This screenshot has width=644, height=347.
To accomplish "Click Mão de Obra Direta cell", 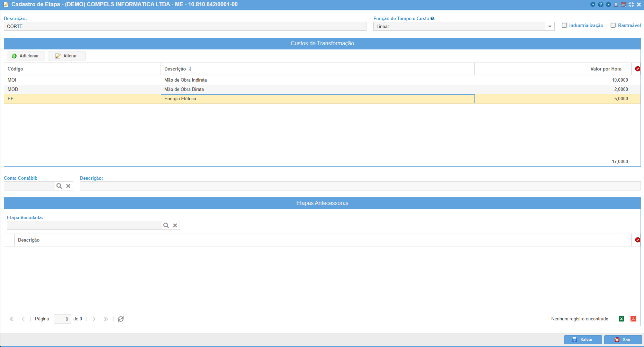I will click(x=318, y=89).
